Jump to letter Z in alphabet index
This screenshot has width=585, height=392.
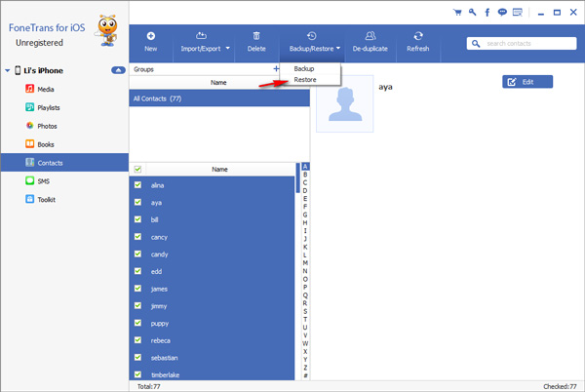tap(305, 368)
